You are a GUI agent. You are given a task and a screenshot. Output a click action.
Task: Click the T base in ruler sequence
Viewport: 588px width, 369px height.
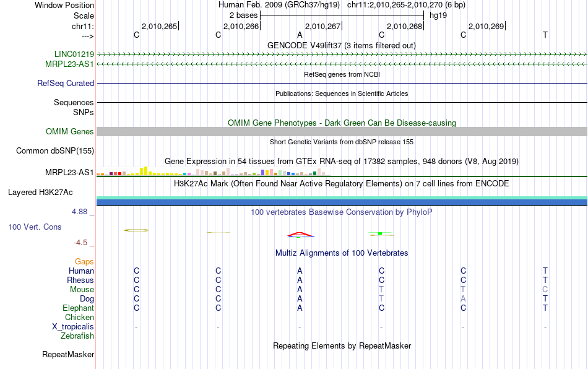click(545, 35)
